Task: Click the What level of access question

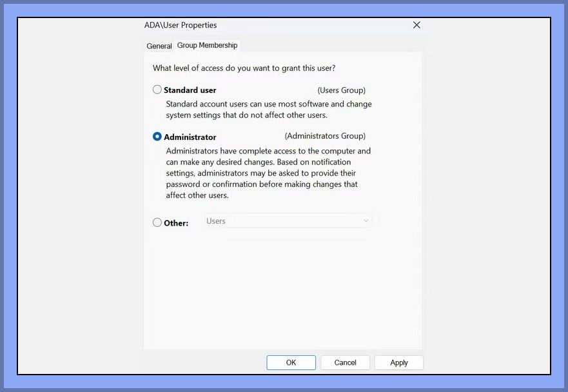Action: pos(244,68)
